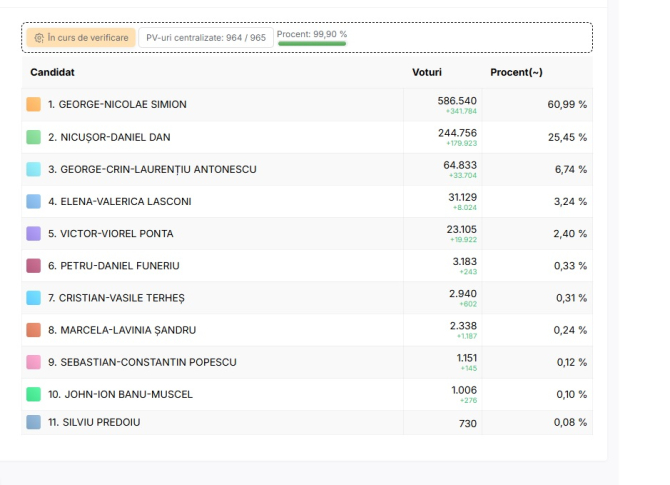Click the green 99,90 % progress bar
Image resolution: width=670 pixels, height=485 pixels.
pos(312,44)
